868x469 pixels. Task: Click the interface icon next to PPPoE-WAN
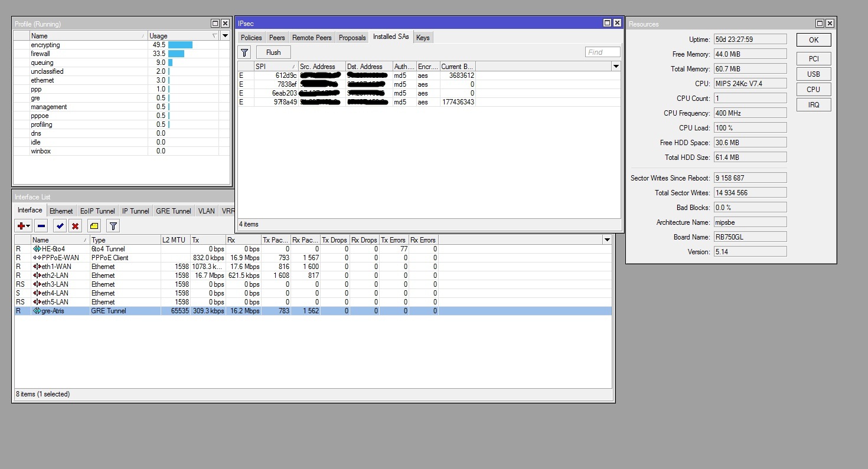(37, 258)
